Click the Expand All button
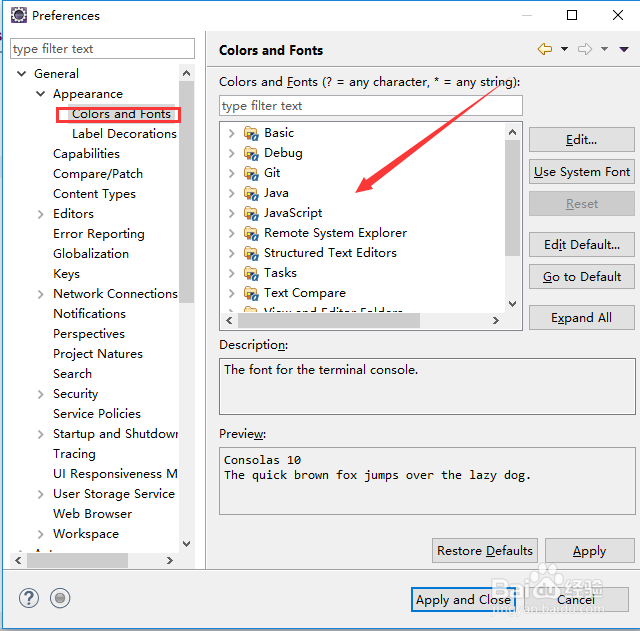The width and height of the screenshot is (640, 631). 581,318
